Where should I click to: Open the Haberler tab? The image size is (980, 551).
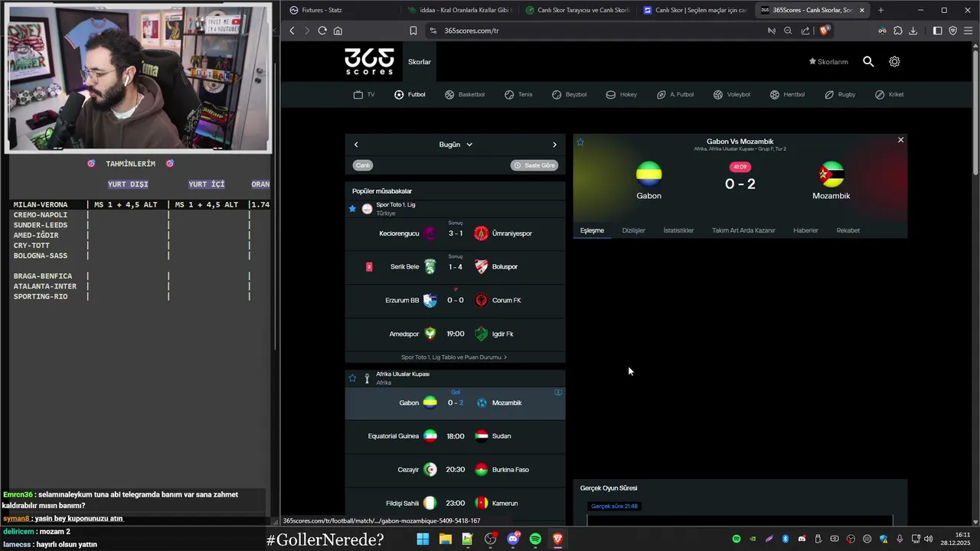[x=805, y=230]
